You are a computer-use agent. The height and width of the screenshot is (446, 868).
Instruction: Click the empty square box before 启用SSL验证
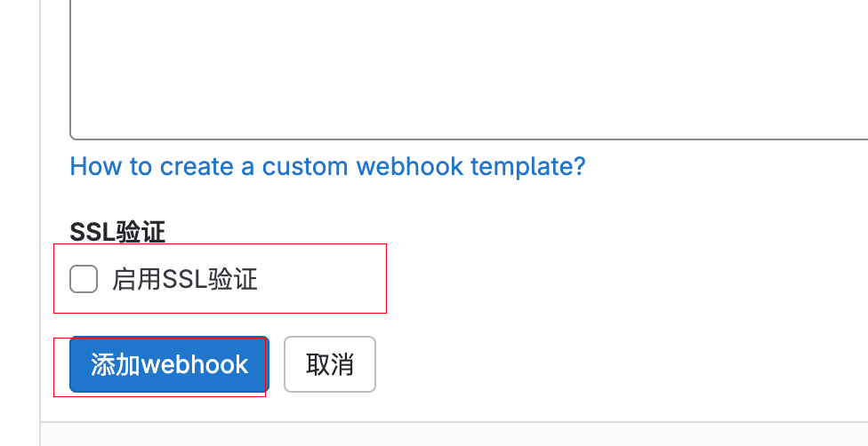(84, 280)
